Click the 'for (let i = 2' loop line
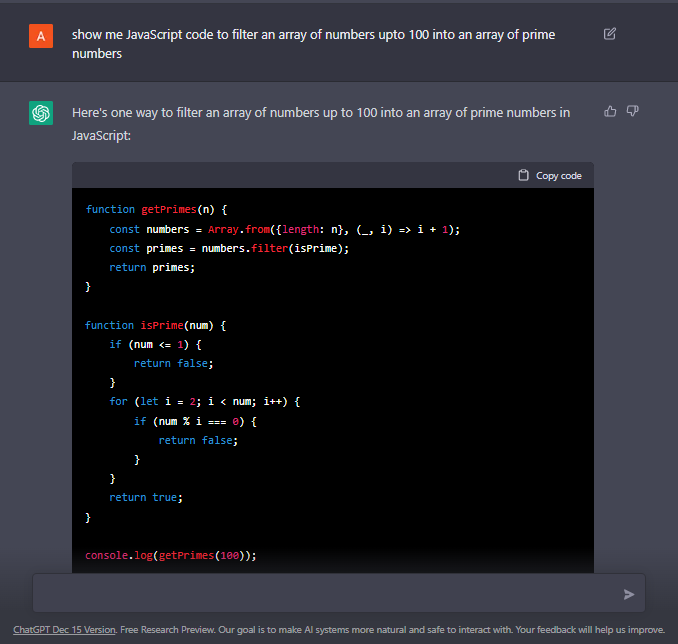678x644 pixels. pyautogui.click(x=204, y=401)
